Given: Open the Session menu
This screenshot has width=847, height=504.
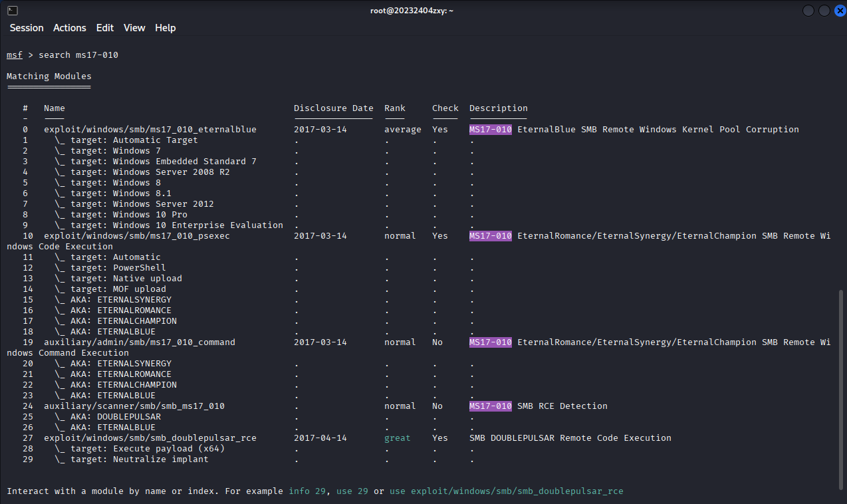Looking at the screenshot, I should [27, 28].
